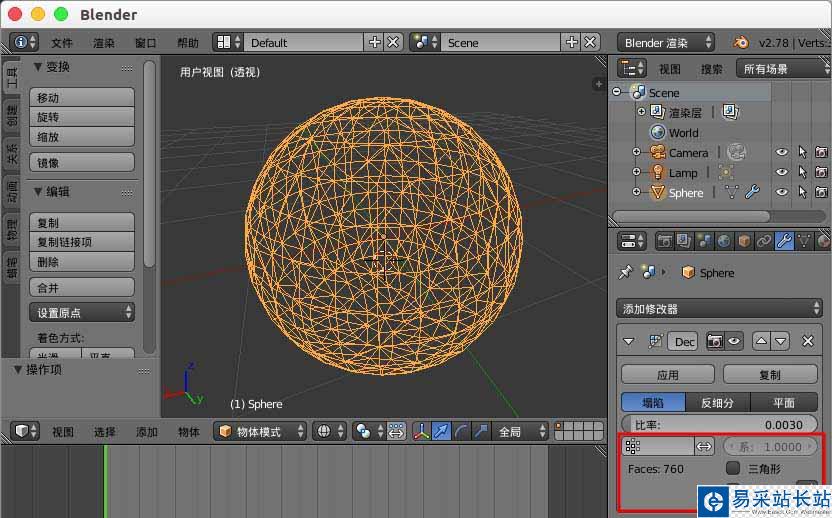Remove the Decimate modifier with X

click(x=808, y=341)
